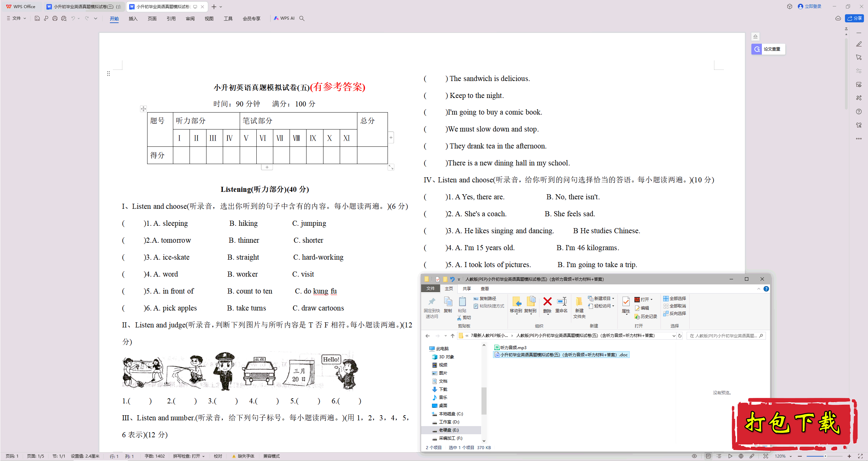Open the help question-mark icon in WPS sidebar
Viewport: 868px width, 461px height.
859,112
